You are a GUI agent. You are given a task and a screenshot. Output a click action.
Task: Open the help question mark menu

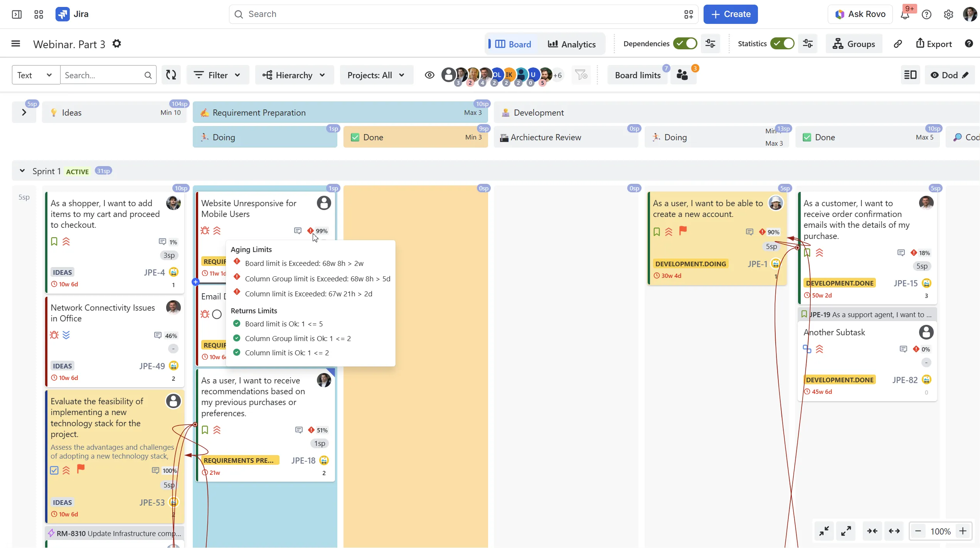pos(926,14)
